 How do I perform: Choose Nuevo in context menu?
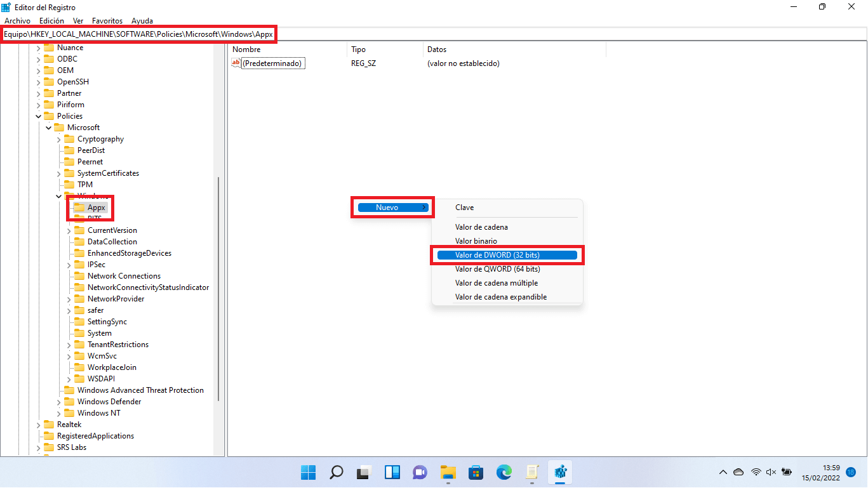393,208
